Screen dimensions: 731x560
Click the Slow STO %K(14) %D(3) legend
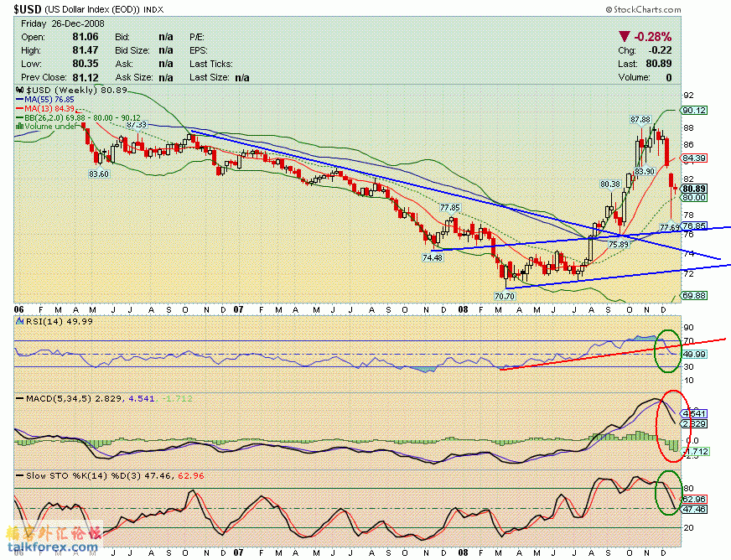[84, 475]
